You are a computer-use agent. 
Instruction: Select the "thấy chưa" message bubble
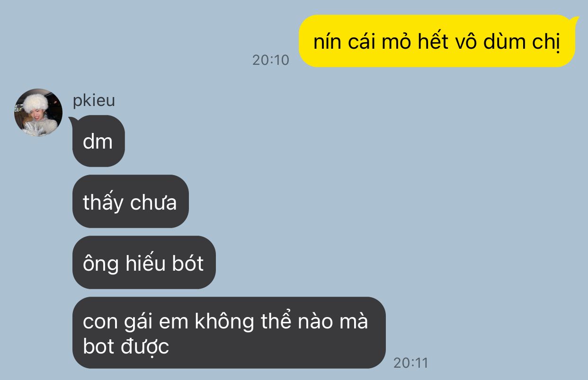pos(131,202)
